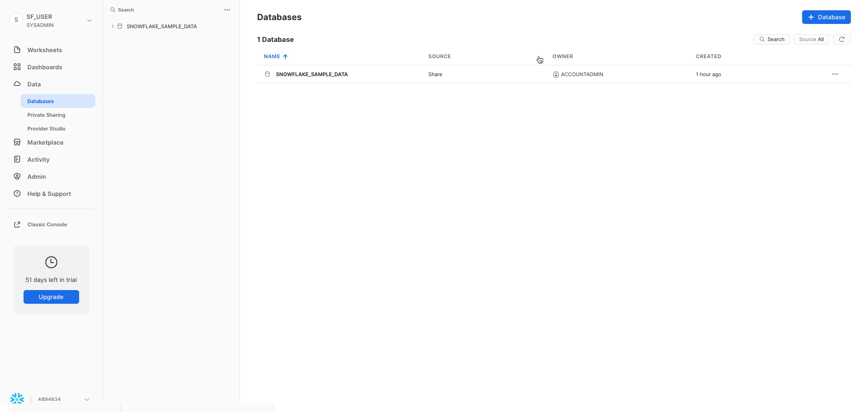Expand the SNOWFLAKE_SAMPLE_DATA tree node
Image resolution: width=868 pixels, height=412 pixels.
pyautogui.click(x=112, y=26)
